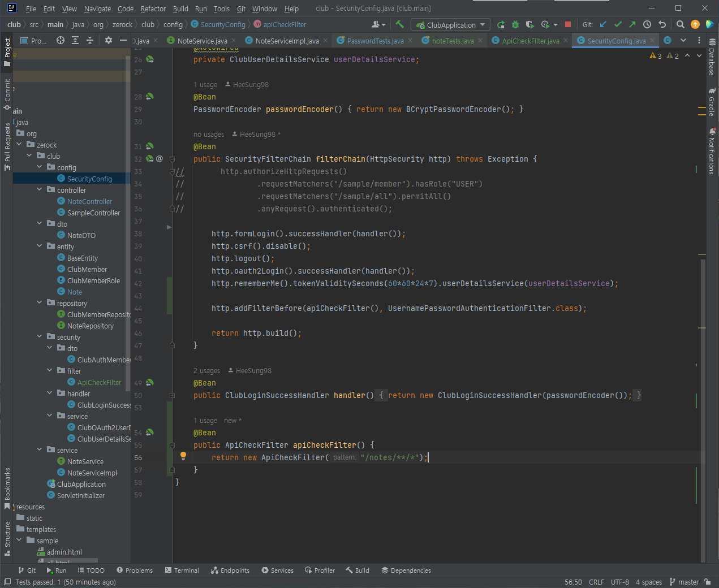Commit changes using the Git checkmark icon

[618, 24]
